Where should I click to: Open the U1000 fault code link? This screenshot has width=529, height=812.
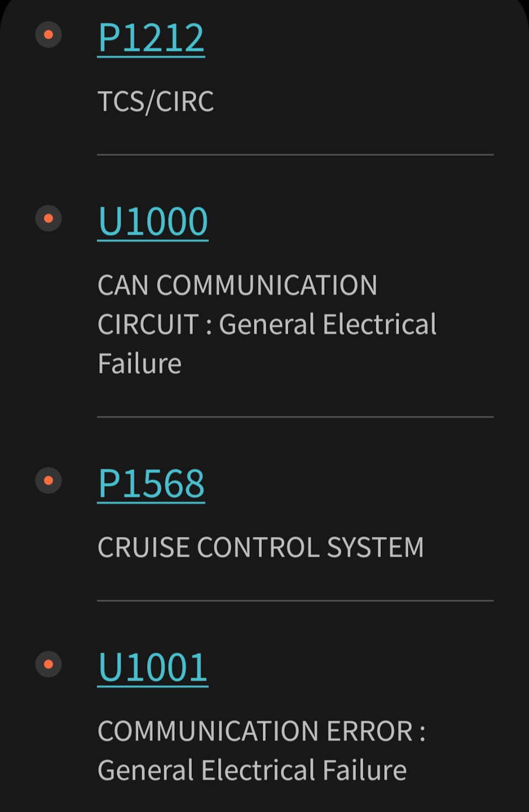pyautogui.click(x=153, y=222)
